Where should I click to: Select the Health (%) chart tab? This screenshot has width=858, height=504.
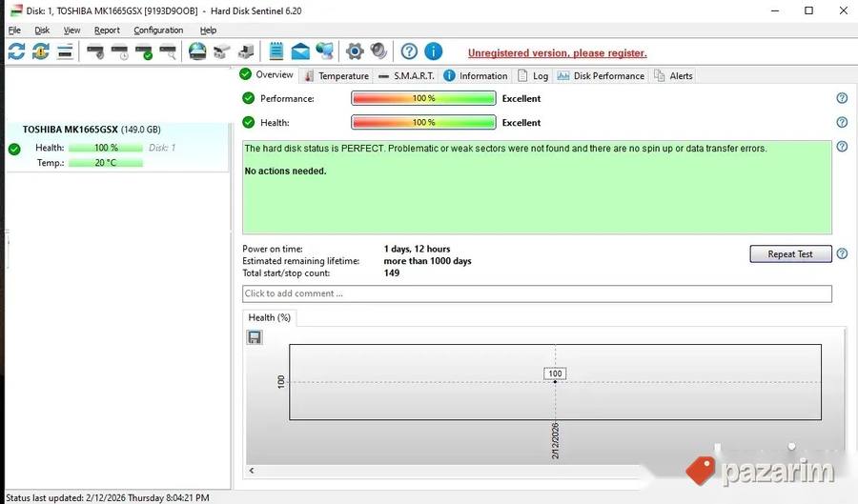pos(269,317)
